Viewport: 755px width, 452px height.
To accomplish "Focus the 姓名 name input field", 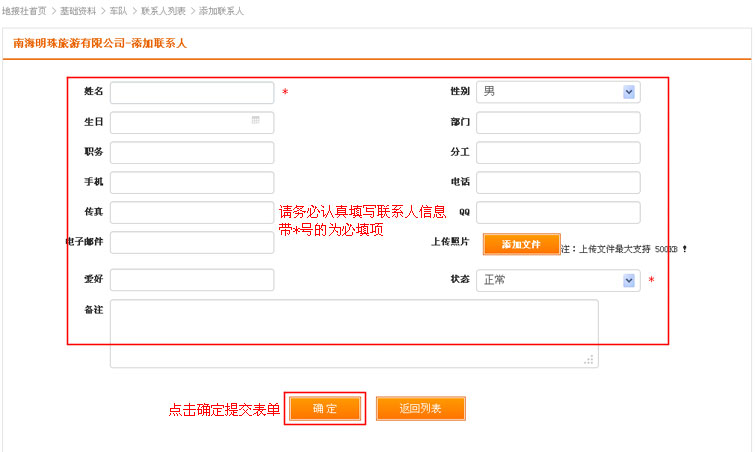I will click(192, 93).
